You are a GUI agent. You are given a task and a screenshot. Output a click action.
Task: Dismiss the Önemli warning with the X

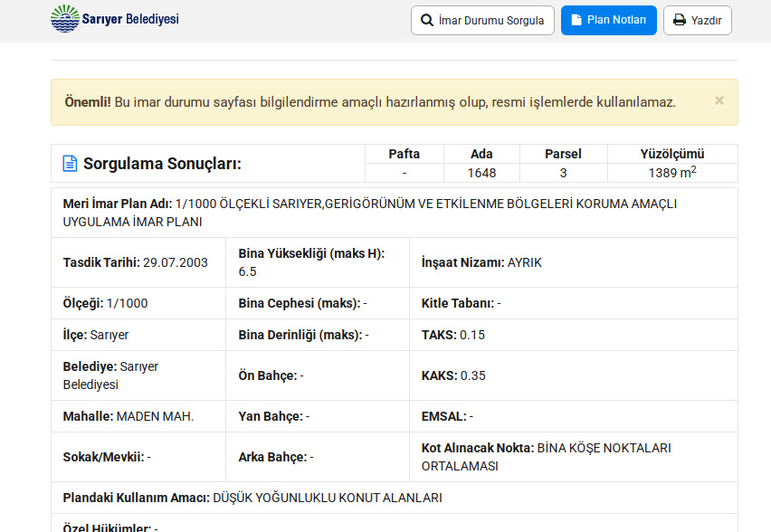click(x=719, y=100)
